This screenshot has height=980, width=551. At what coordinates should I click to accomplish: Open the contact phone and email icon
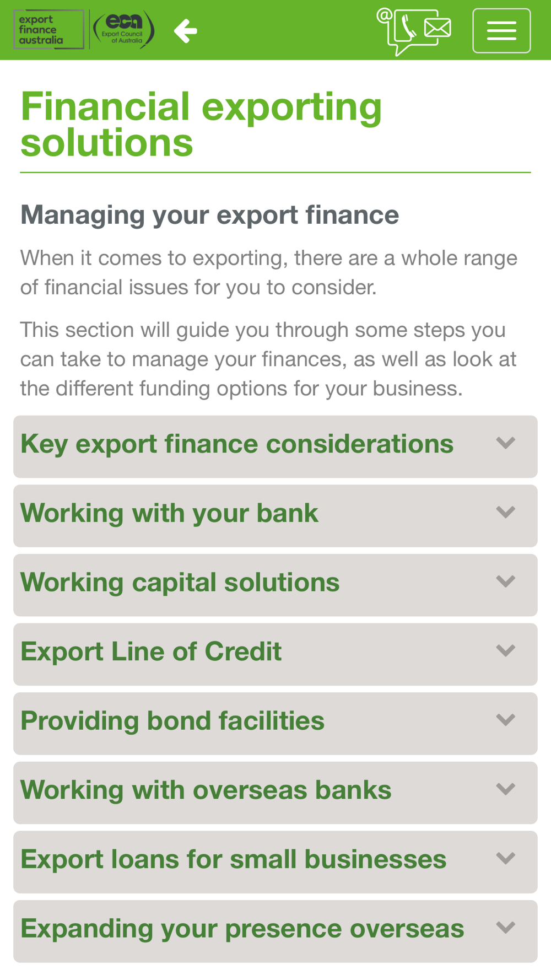414,31
